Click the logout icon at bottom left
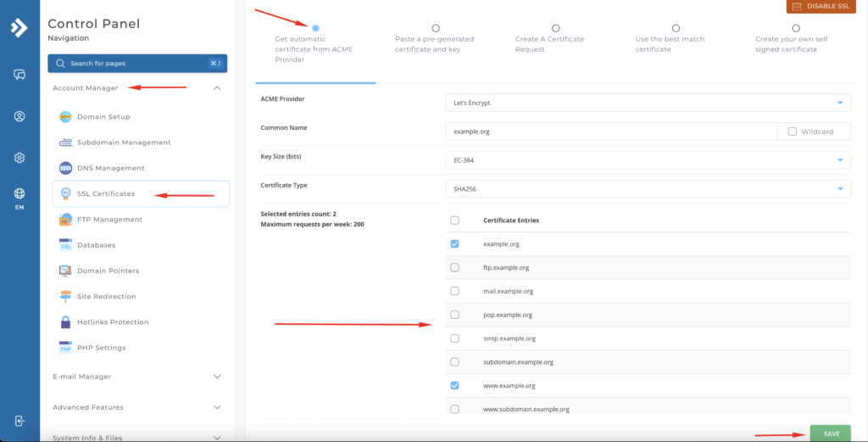The width and height of the screenshot is (868, 442). pyautogui.click(x=19, y=421)
